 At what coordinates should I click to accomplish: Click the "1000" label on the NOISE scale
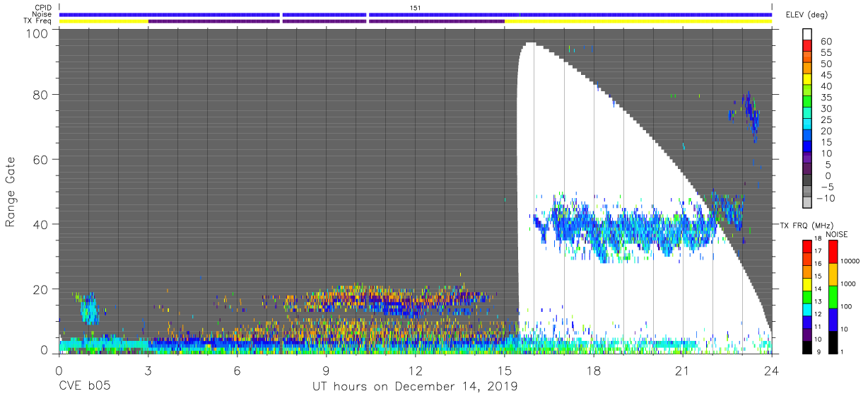click(x=849, y=285)
